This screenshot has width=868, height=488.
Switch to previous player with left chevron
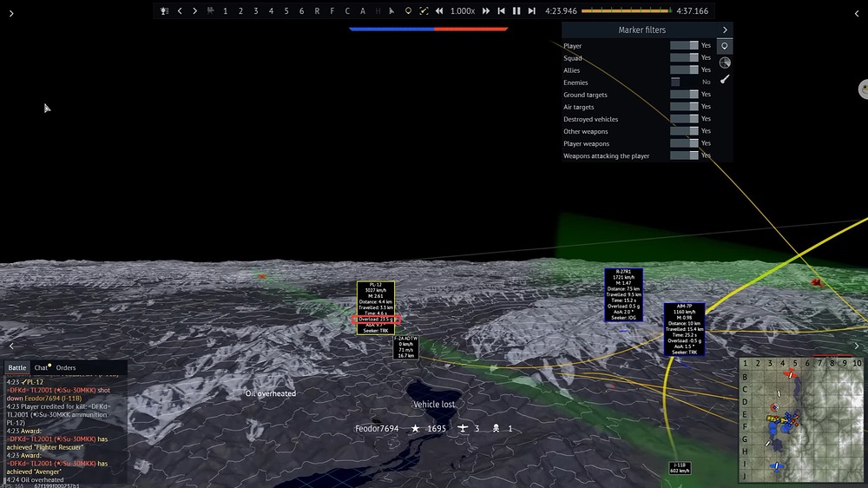(180, 11)
